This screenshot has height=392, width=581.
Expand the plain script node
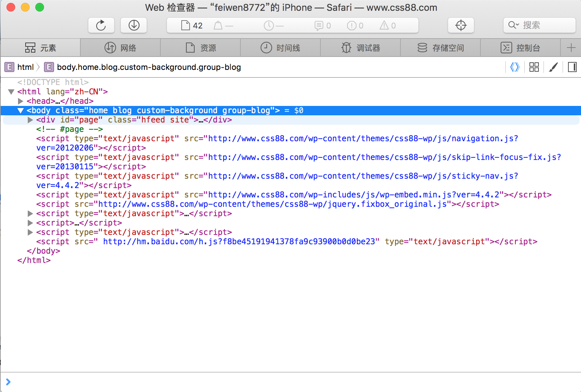point(30,223)
